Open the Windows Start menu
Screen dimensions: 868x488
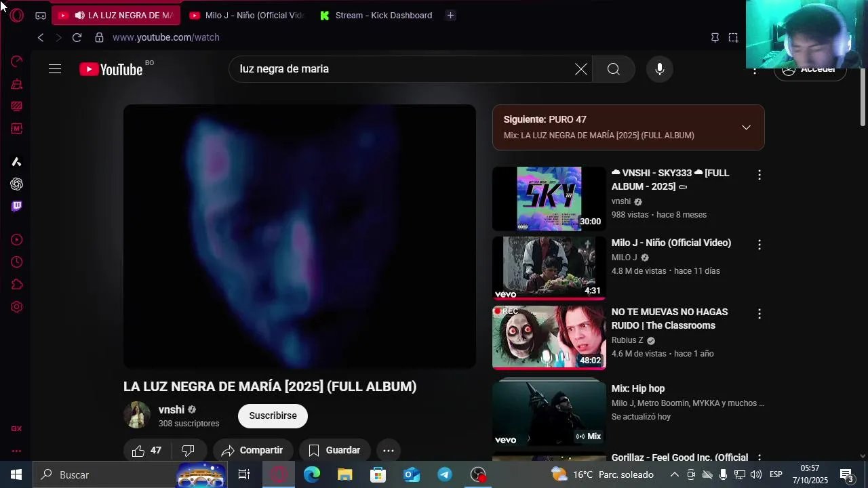[x=16, y=474]
